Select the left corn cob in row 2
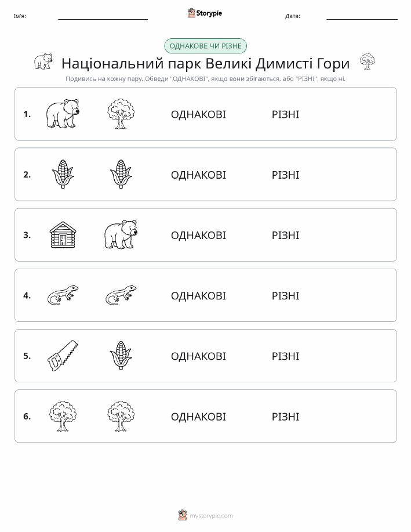This screenshot has width=411, height=532. [63, 174]
